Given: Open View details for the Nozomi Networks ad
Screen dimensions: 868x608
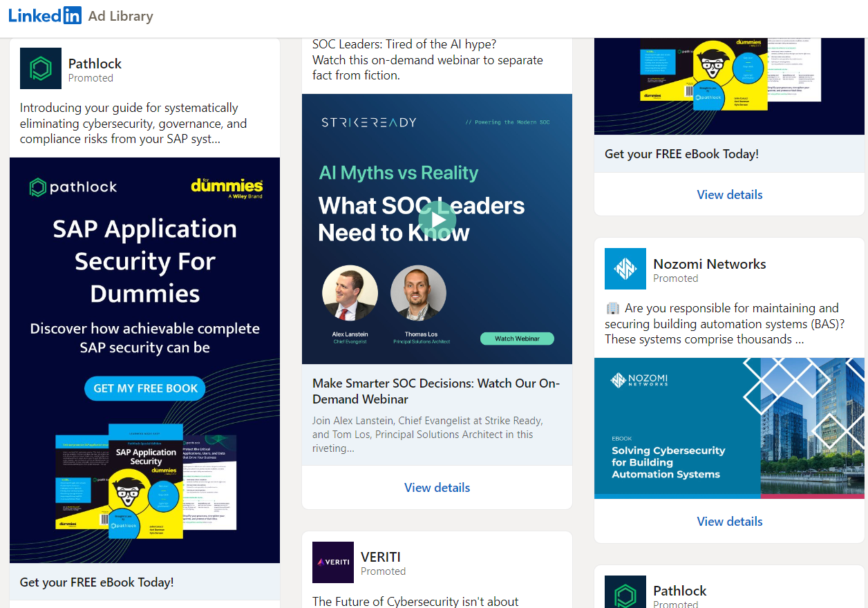Looking at the screenshot, I should [729, 521].
